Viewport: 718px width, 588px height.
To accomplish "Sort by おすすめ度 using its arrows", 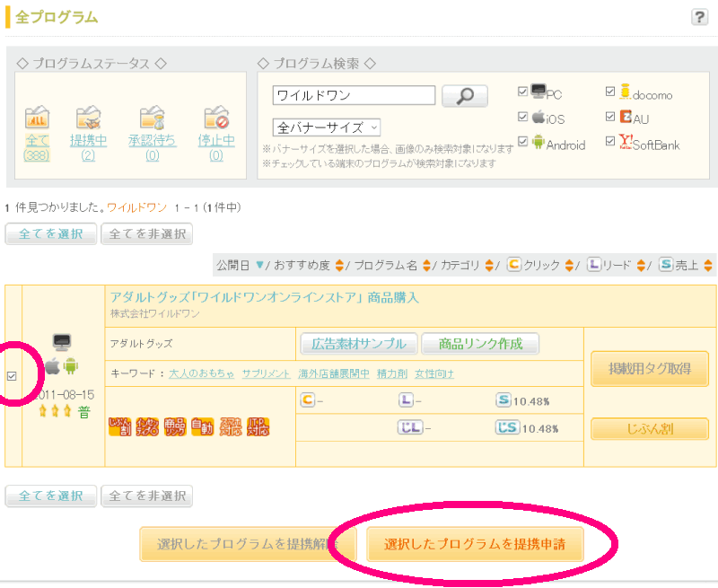I will (339, 265).
